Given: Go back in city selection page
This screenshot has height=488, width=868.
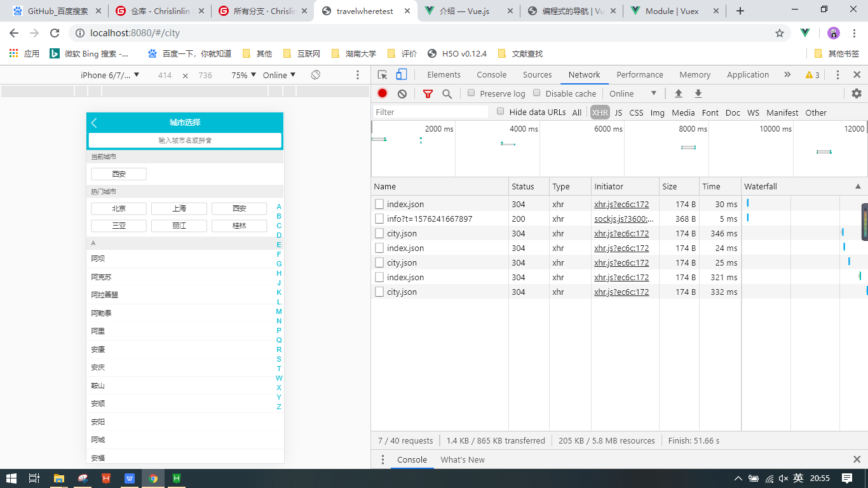Looking at the screenshot, I should tap(94, 123).
